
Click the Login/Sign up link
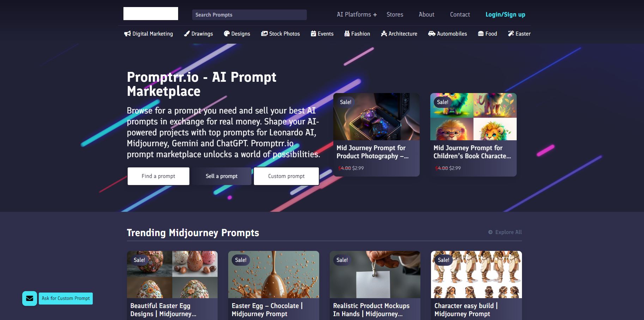coord(505,14)
